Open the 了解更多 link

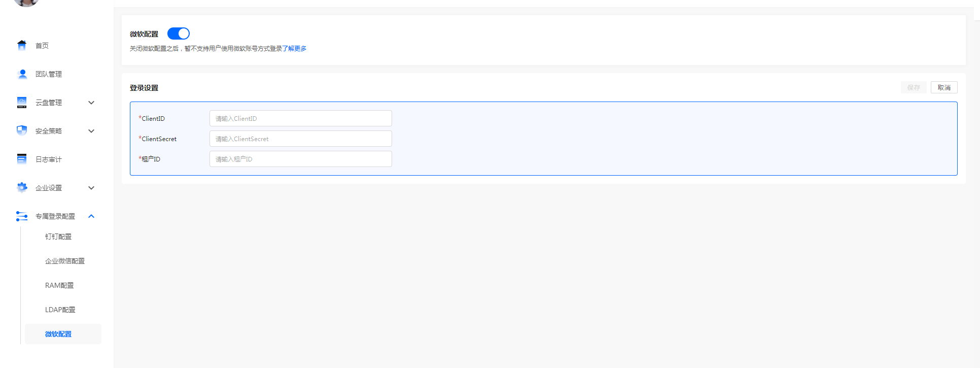tap(295, 48)
